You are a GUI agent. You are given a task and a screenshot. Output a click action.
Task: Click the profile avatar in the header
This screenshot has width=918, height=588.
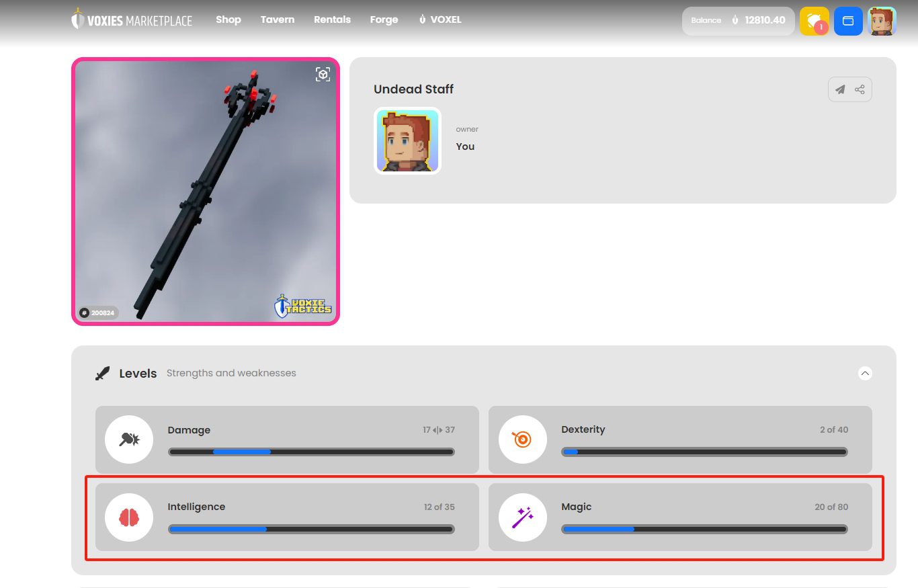pyautogui.click(x=882, y=21)
